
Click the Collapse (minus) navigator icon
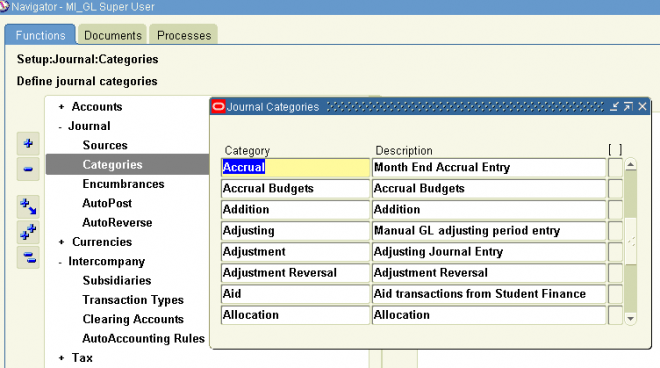tap(28, 169)
